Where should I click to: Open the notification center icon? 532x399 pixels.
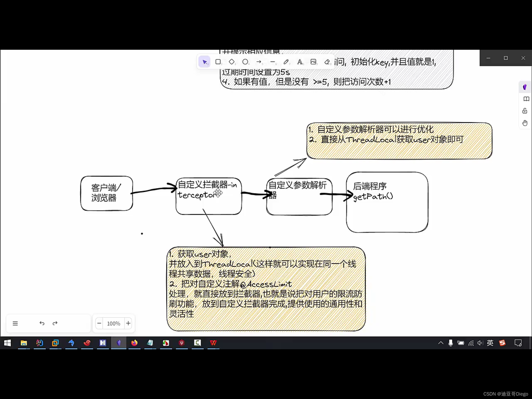coord(518,343)
